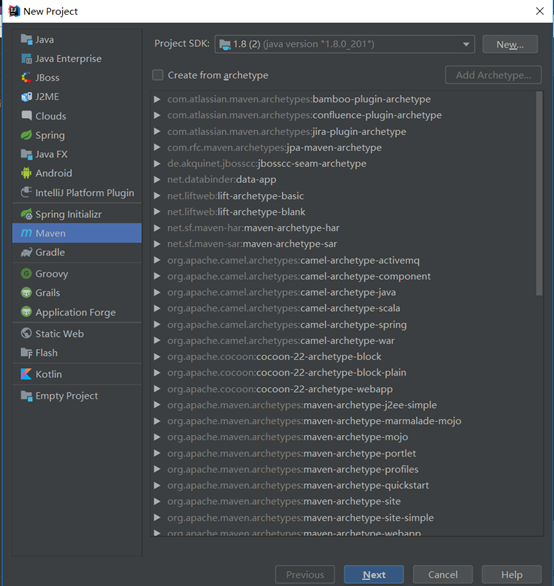Screen dimensions: 554x586
Task: Click the Java FX folder icon
Action: point(27,154)
